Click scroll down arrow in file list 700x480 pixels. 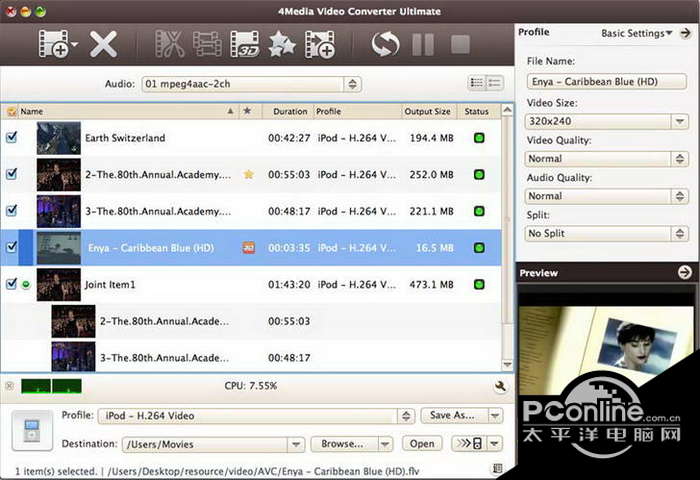coord(508,365)
